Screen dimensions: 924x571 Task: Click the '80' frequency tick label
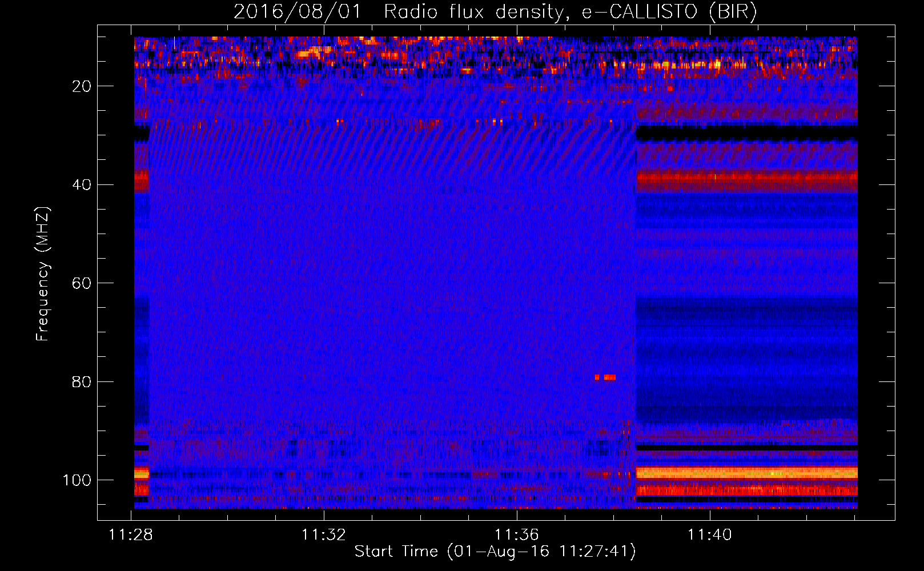point(82,382)
